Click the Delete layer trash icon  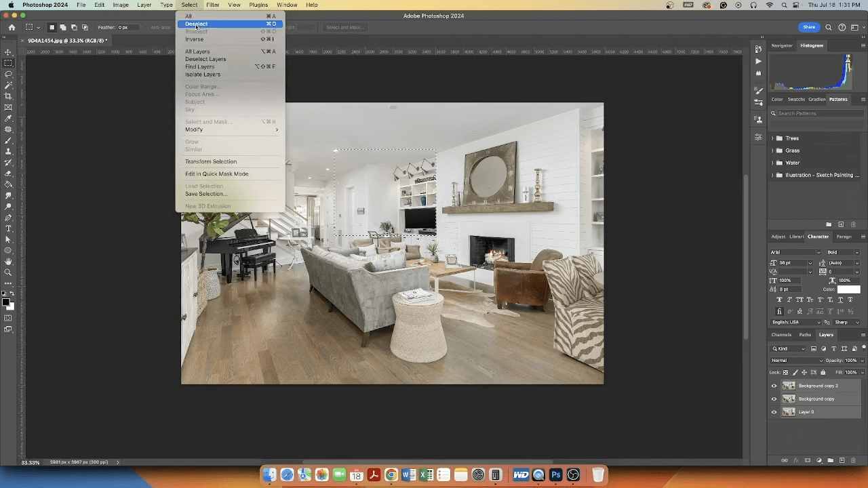tap(853, 460)
